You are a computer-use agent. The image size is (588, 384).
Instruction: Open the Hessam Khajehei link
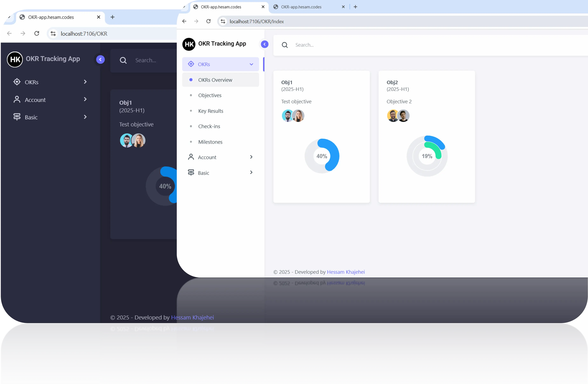pyautogui.click(x=345, y=272)
